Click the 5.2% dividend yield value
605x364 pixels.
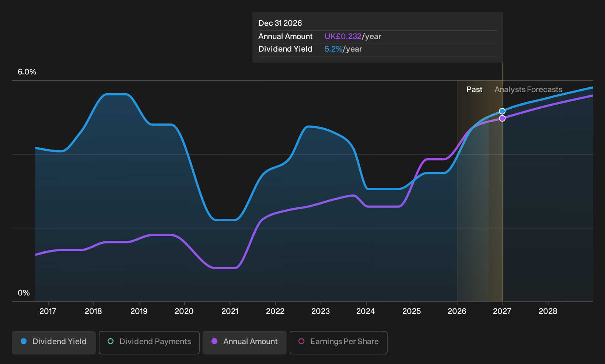click(333, 49)
